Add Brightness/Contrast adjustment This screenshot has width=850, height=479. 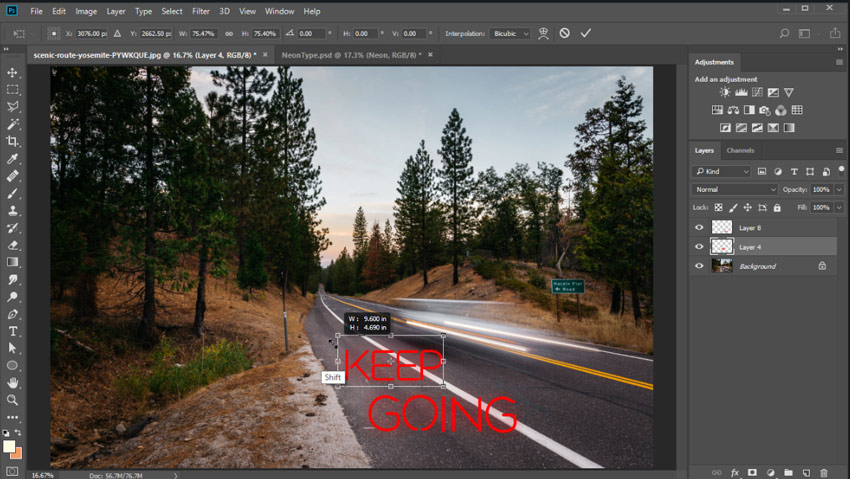[725, 93]
